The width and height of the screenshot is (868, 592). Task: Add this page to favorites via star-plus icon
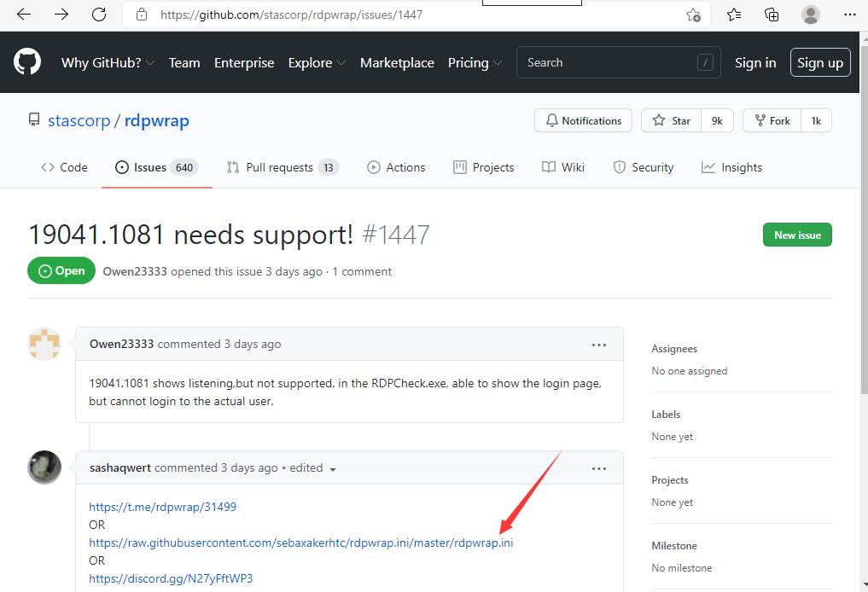point(693,15)
